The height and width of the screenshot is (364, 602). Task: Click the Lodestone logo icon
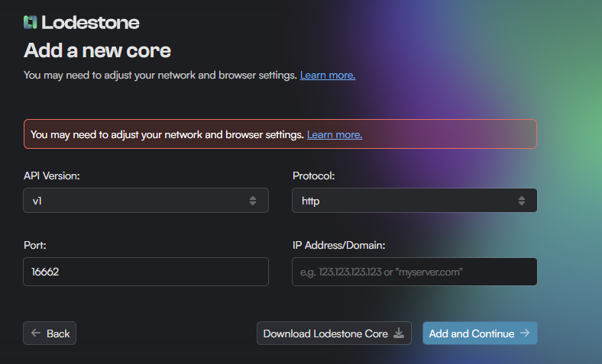pos(30,22)
